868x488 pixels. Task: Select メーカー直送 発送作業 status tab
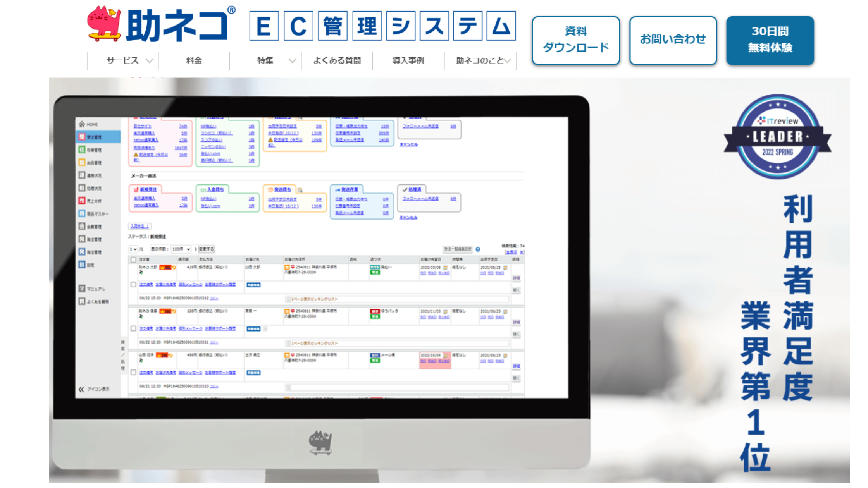pyautogui.click(x=347, y=189)
